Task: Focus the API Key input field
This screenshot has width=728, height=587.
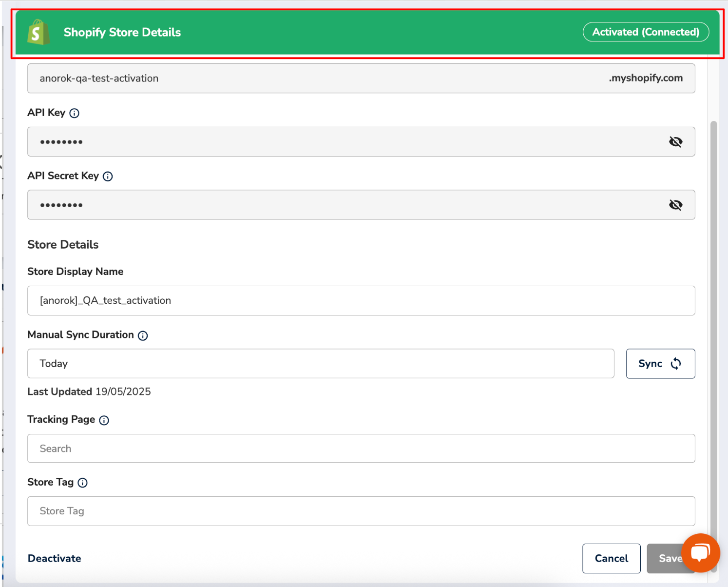Action: (x=361, y=142)
